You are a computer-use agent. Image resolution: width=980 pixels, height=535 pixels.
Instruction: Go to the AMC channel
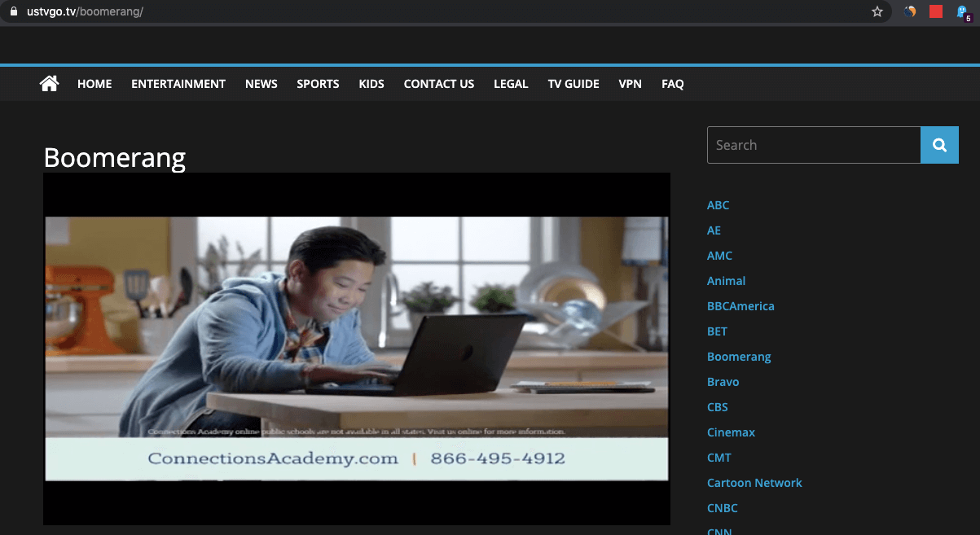coord(720,256)
